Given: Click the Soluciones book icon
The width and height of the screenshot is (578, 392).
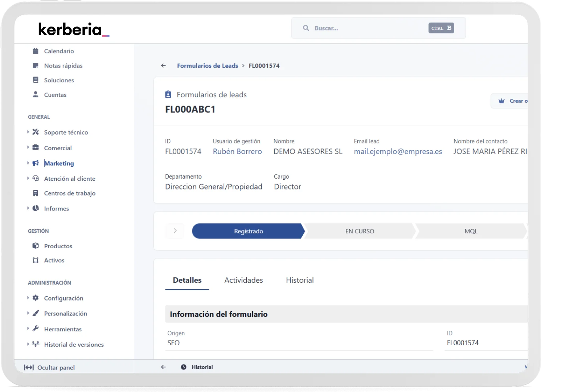Looking at the screenshot, I should 36,80.
